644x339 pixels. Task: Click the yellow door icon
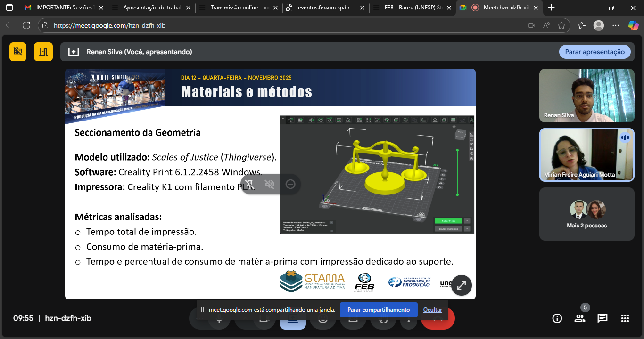pyautogui.click(x=43, y=52)
